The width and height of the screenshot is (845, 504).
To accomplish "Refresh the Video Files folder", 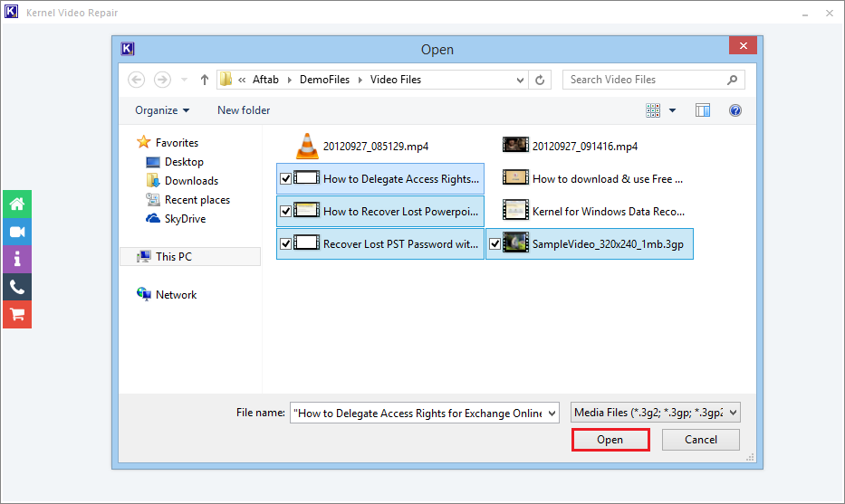I will (x=540, y=80).
